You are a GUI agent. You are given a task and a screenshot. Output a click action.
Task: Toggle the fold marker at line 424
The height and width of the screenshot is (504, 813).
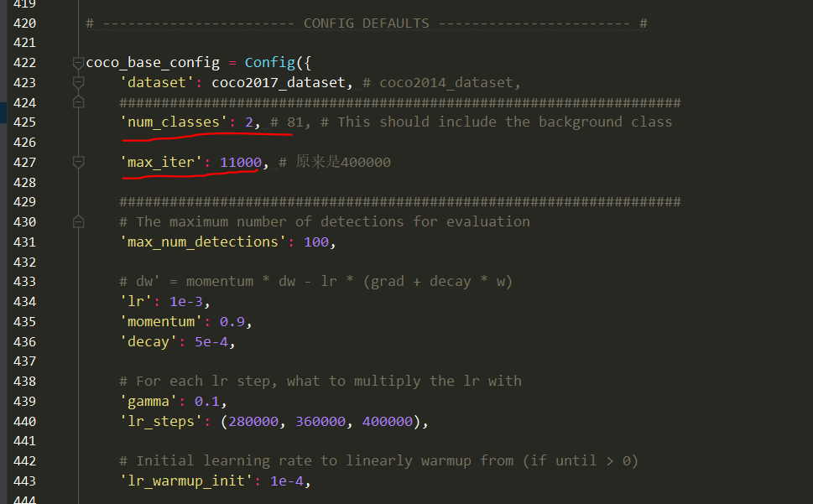(78, 102)
